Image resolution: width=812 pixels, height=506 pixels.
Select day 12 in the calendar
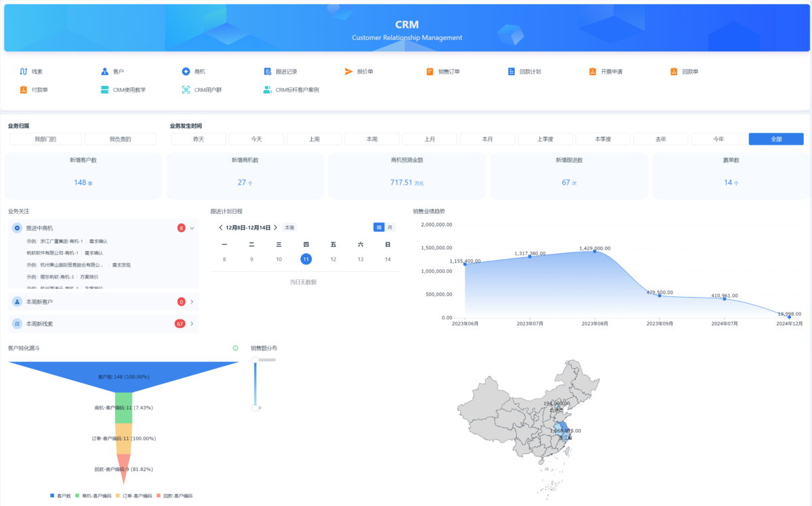coord(333,259)
